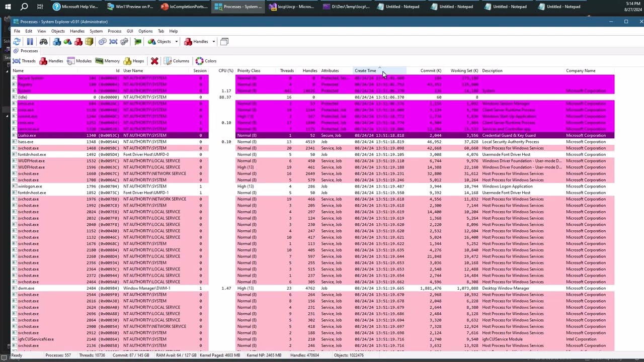
Task: Click the Processes: 557 status bar entry
Action: (58, 355)
